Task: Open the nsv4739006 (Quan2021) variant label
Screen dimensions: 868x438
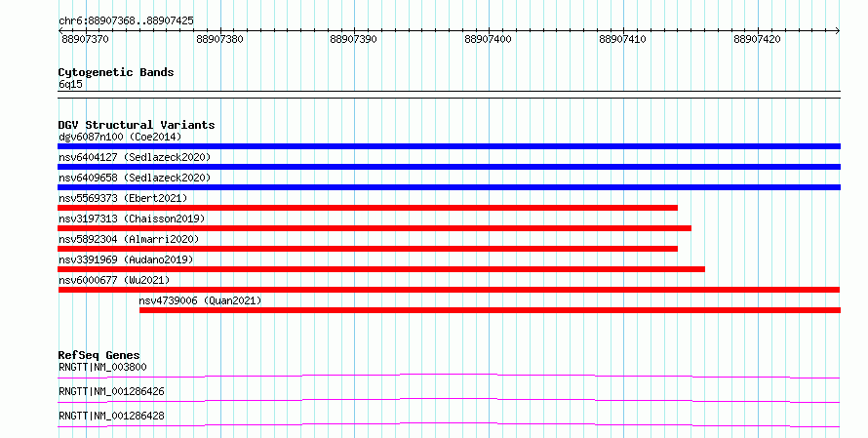Action: pyautogui.click(x=200, y=300)
